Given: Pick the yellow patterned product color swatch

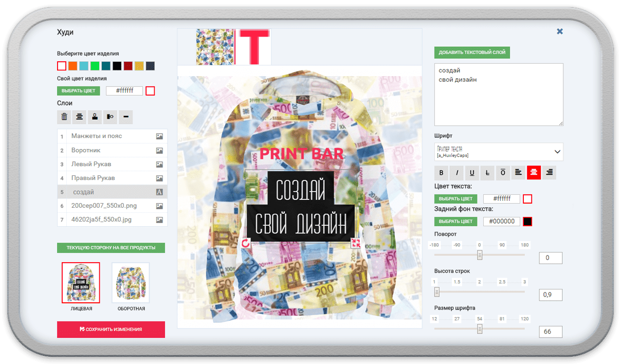Looking at the screenshot, I should pos(139,66).
